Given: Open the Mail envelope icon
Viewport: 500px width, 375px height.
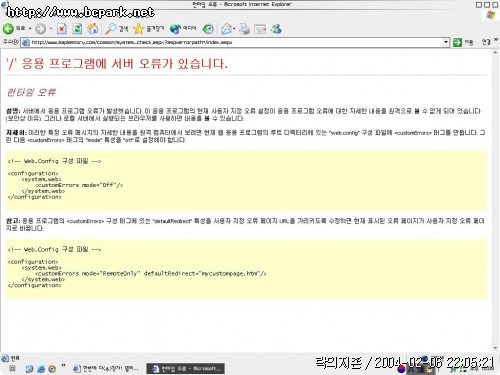Looking at the screenshot, I should (226, 29).
